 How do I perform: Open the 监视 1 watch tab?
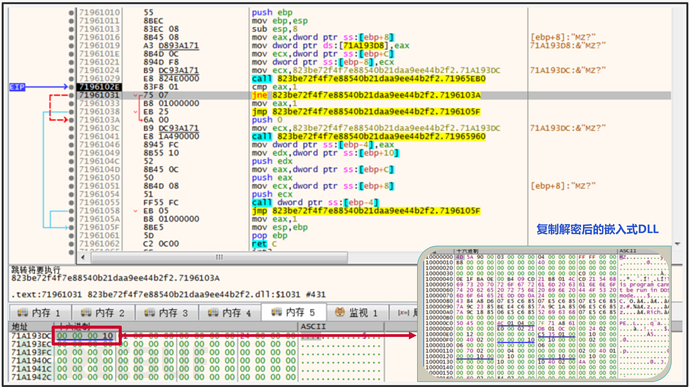point(357,313)
